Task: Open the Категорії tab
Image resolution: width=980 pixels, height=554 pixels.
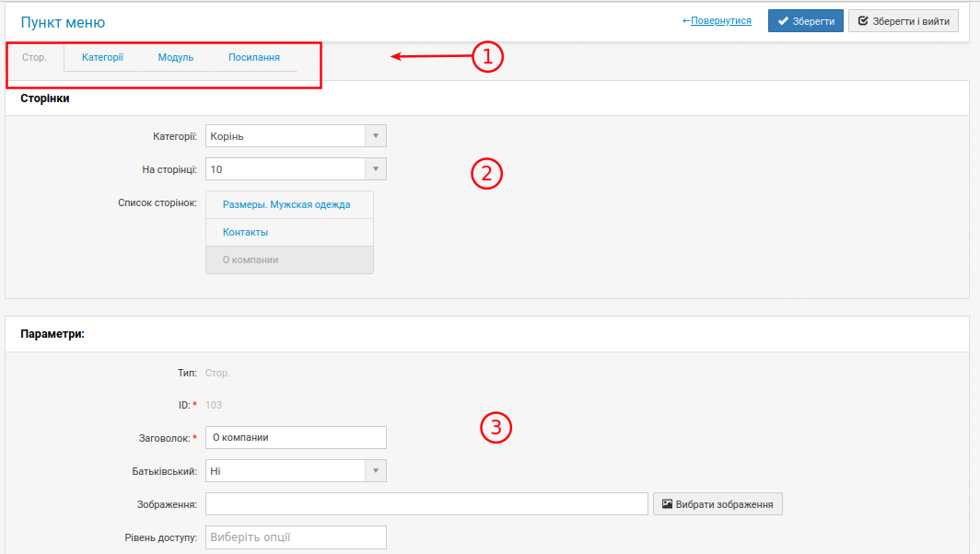Action: [102, 57]
